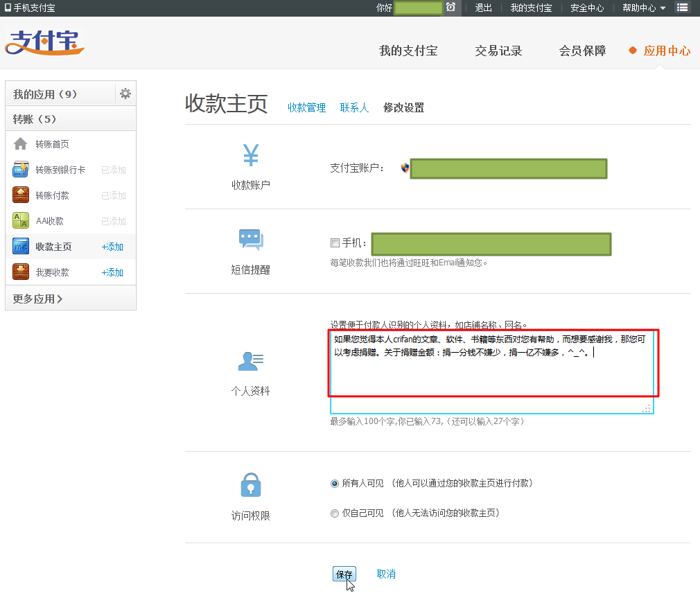The height and width of the screenshot is (598, 700).
Task: Click the 取消 link
Action: (x=386, y=574)
